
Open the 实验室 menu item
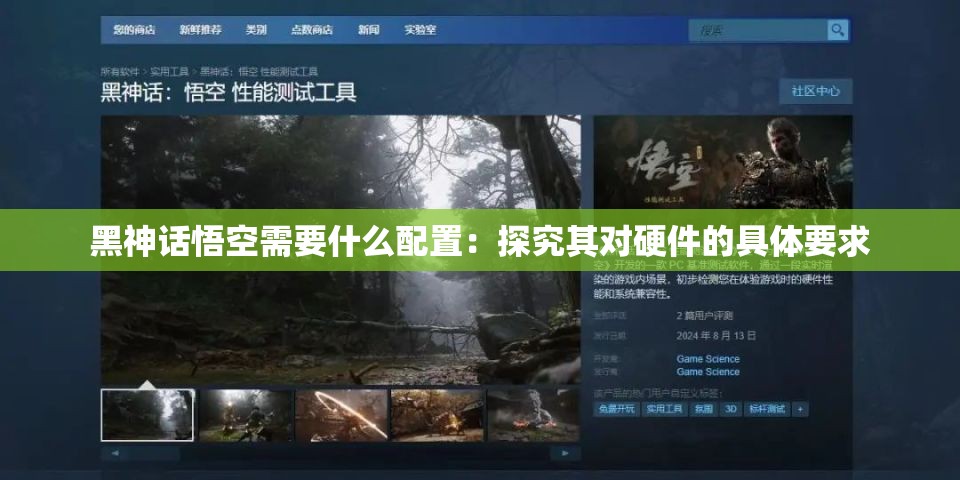(420, 29)
